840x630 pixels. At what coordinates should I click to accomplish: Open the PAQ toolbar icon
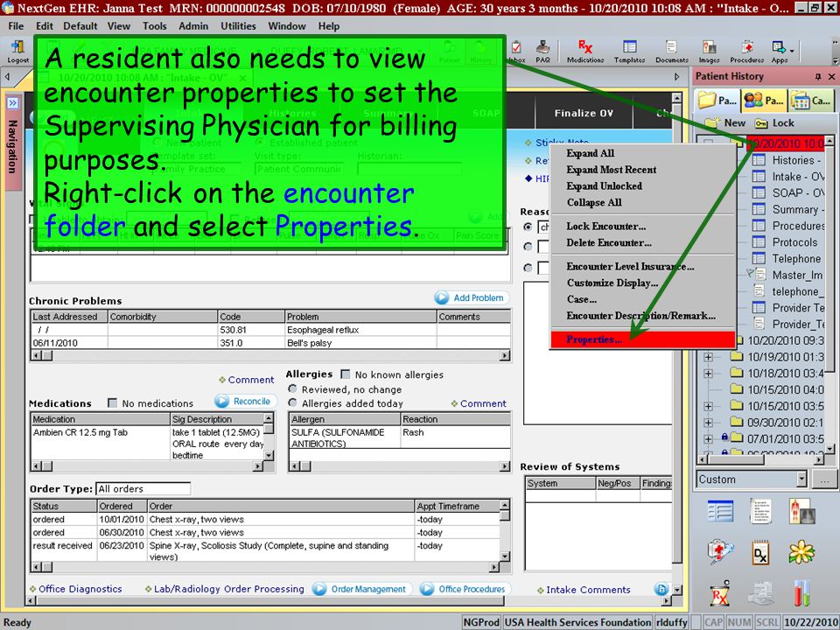tap(542, 52)
